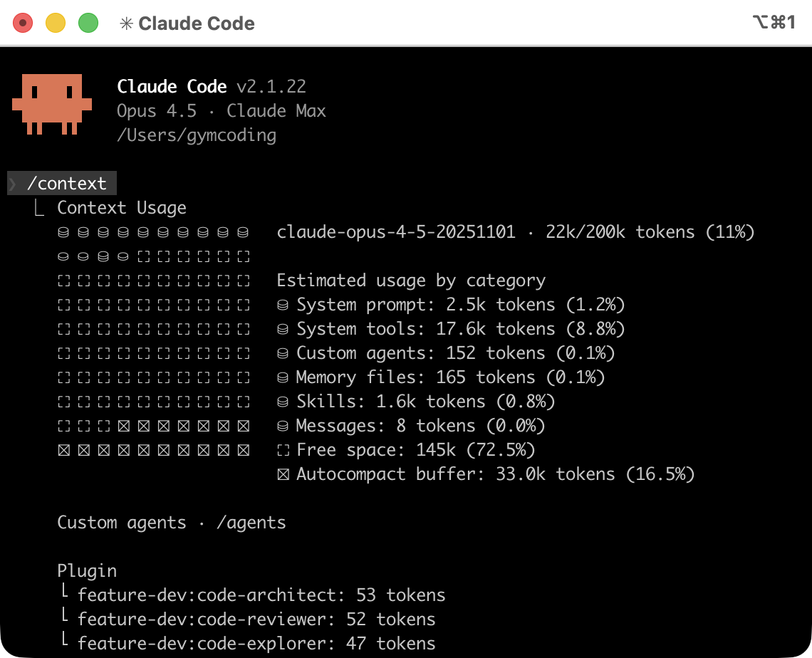Click the Skills category icon
Viewport: 812px width, 658px height.
(x=283, y=402)
